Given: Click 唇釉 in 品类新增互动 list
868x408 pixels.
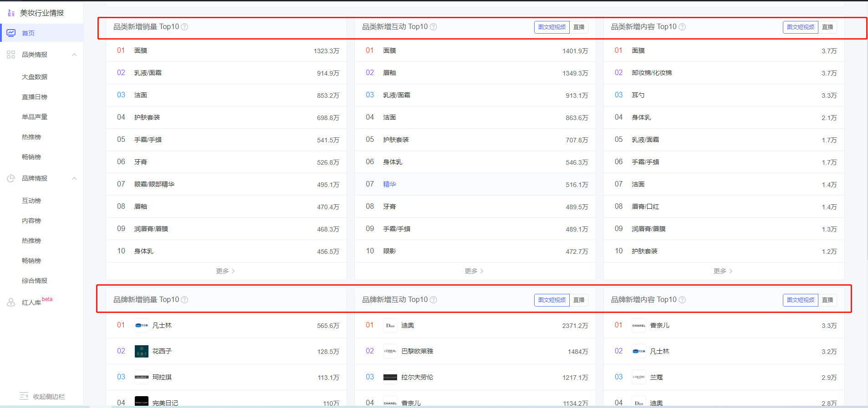Looking at the screenshot, I should pyautogui.click(x=389, y=73).
